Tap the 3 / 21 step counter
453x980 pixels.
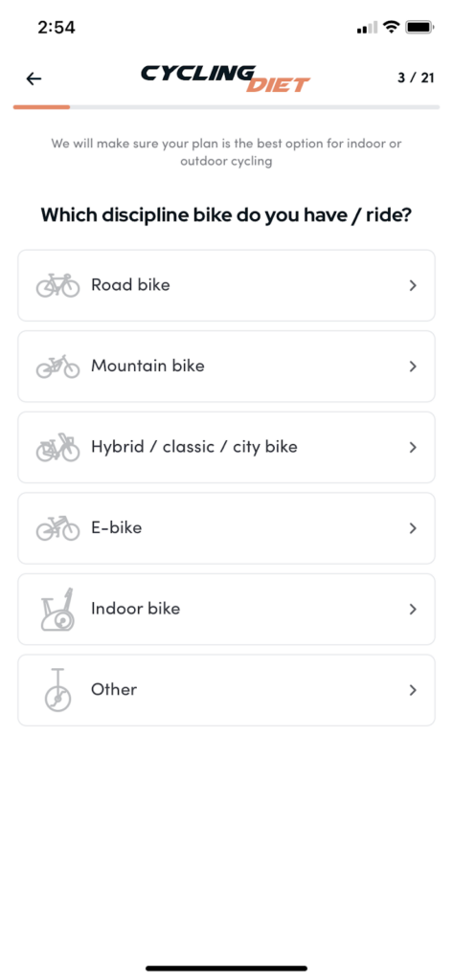click(416, 78)
